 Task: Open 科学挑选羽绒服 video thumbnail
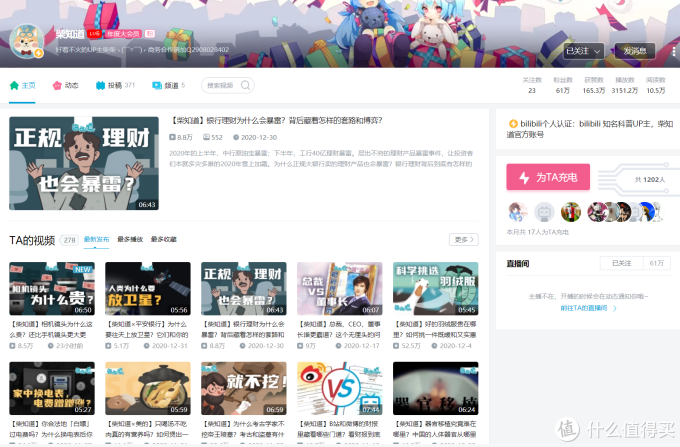pos(435,288)
